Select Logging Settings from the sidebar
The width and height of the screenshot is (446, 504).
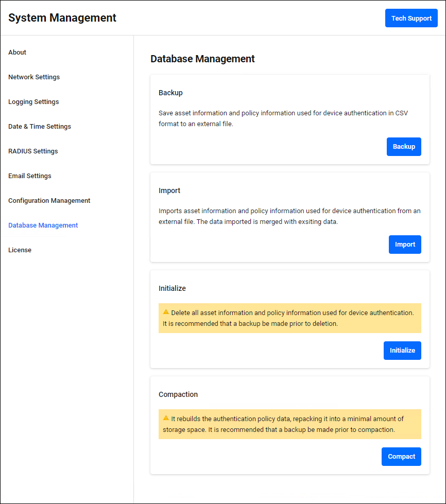pyautogui.click(x=33, y=102)
